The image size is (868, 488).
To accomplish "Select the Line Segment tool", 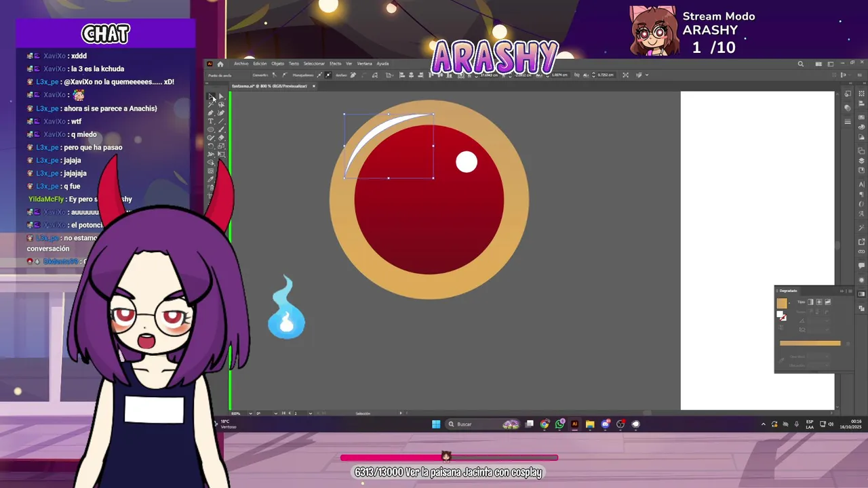I will pos(222,121).
